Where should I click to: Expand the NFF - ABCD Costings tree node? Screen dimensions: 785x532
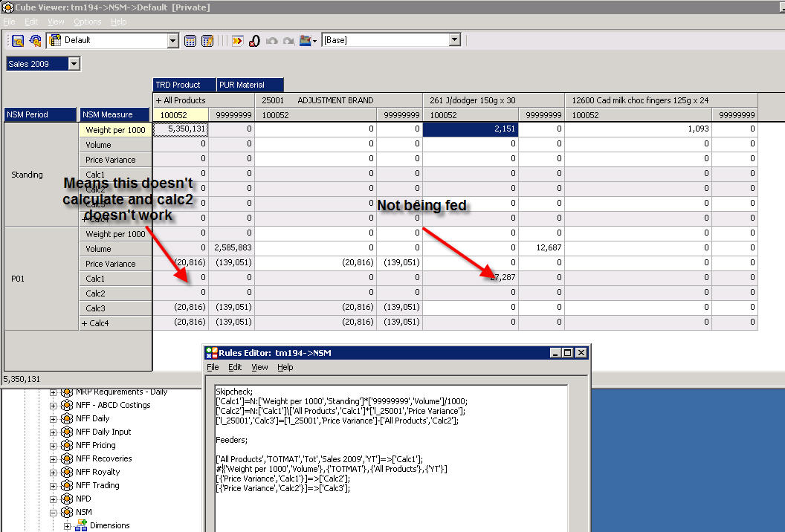(53, 406)
